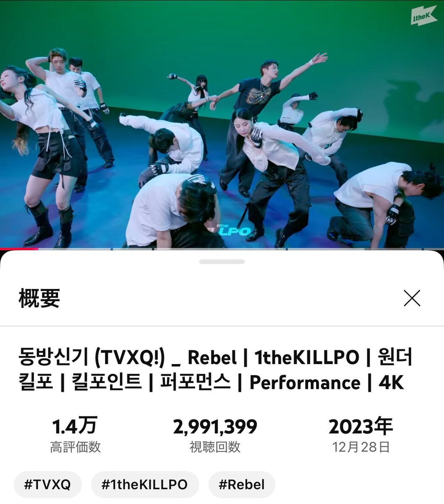Close the 概要 description panel
Viewport: 444px width, 504px height.
tap(412, 298)
